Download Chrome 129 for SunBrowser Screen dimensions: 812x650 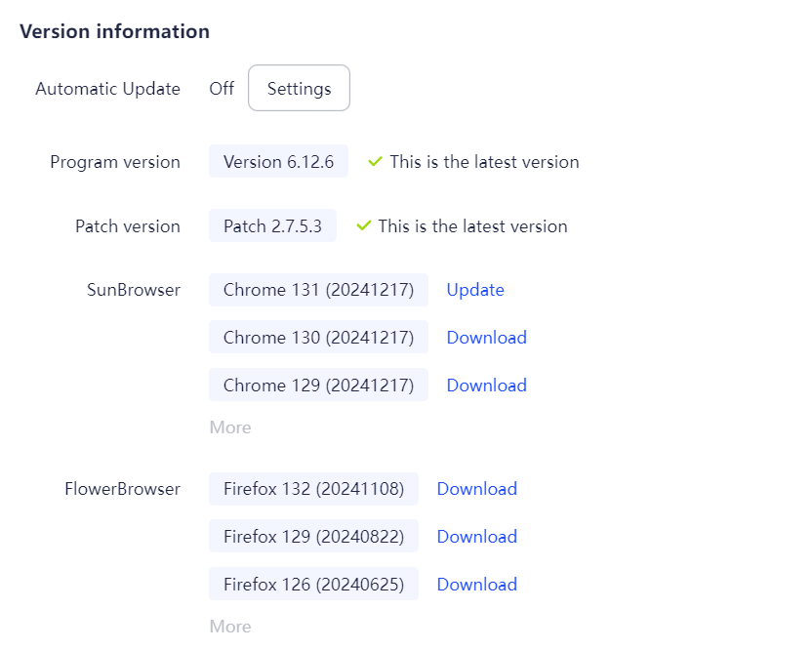point(486,385)
